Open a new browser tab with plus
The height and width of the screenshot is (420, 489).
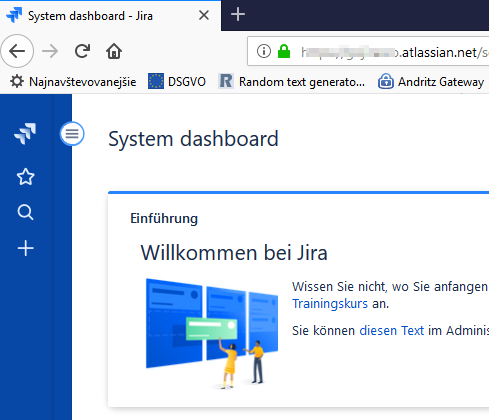(238, 15)
